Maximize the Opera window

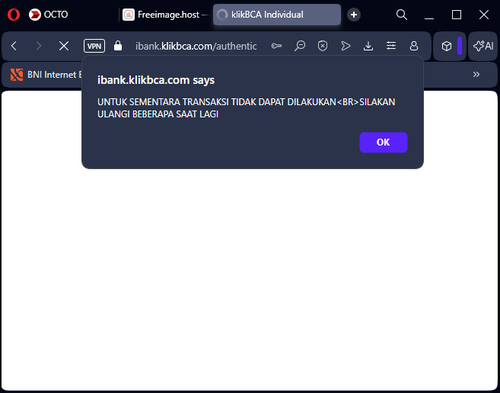pos(456,15)
